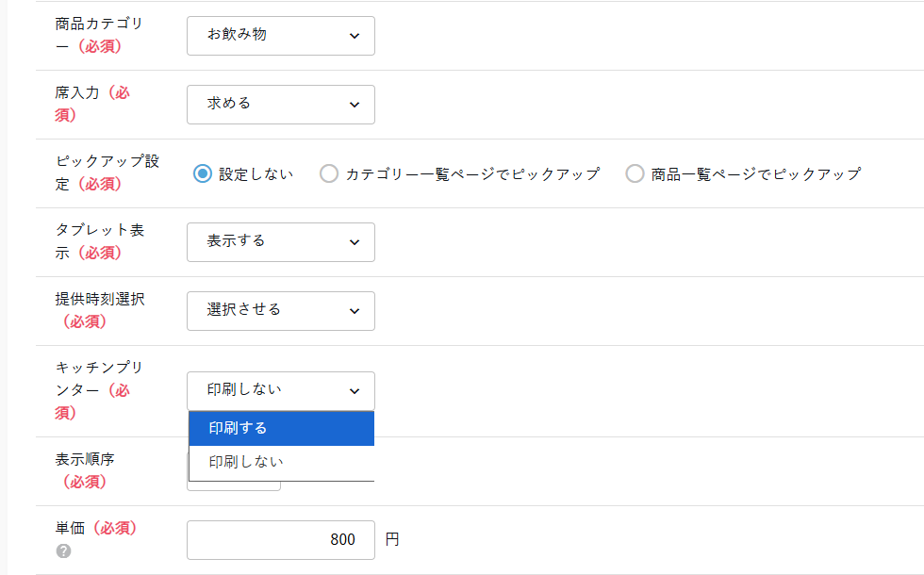Open the 商品カテゴリー dropdown
The height and width of the screenshot is (575, 924).
point(280,36)
